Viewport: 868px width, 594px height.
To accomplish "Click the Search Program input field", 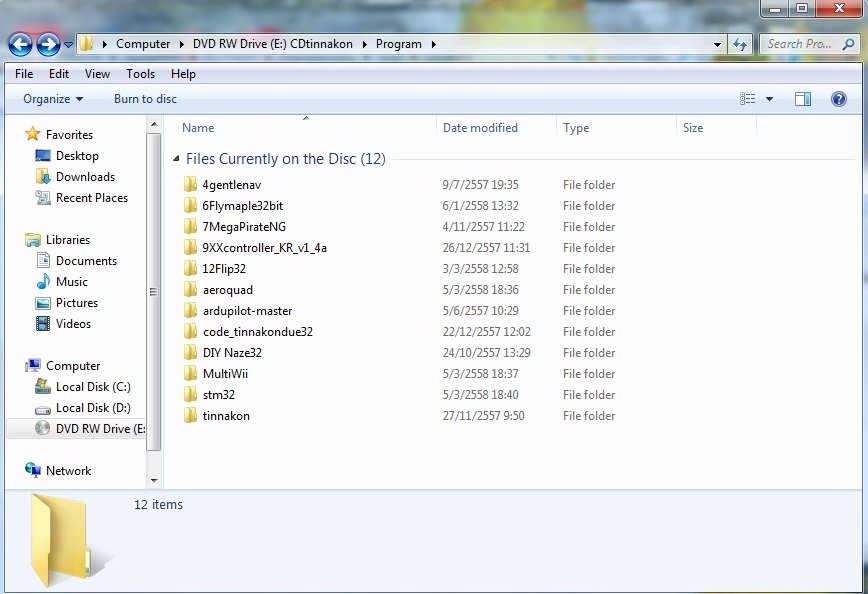I will tap(798, 44).
